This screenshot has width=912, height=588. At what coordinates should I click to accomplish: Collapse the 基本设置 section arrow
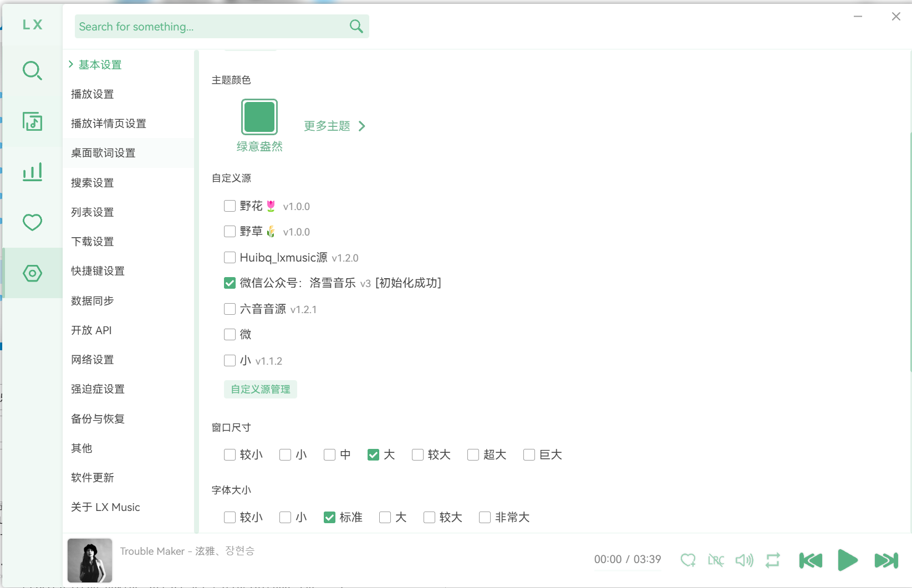coord(71,64)
